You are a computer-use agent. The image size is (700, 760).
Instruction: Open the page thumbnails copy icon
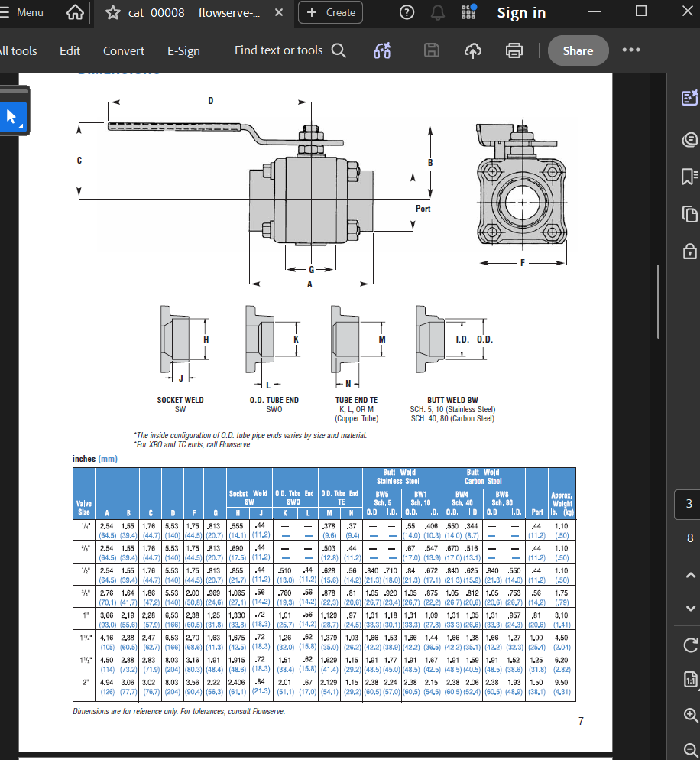click(x=690, y=214)
